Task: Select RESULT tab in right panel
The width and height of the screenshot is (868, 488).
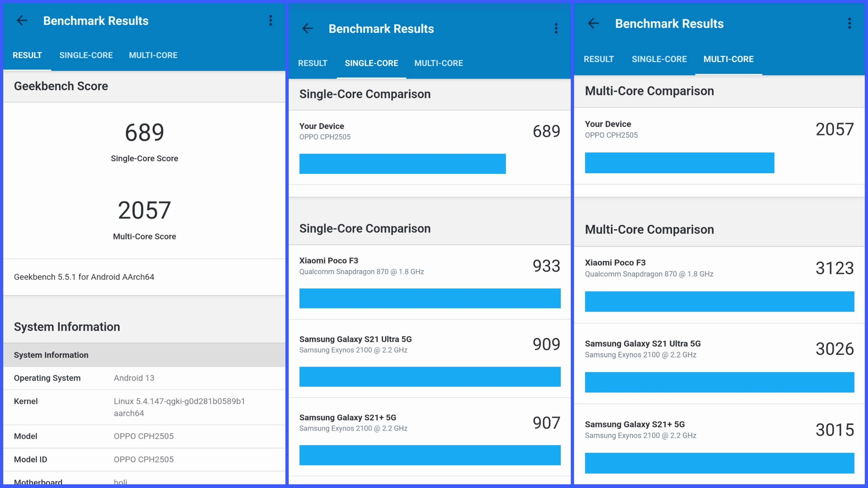Action: click(599, 59)
